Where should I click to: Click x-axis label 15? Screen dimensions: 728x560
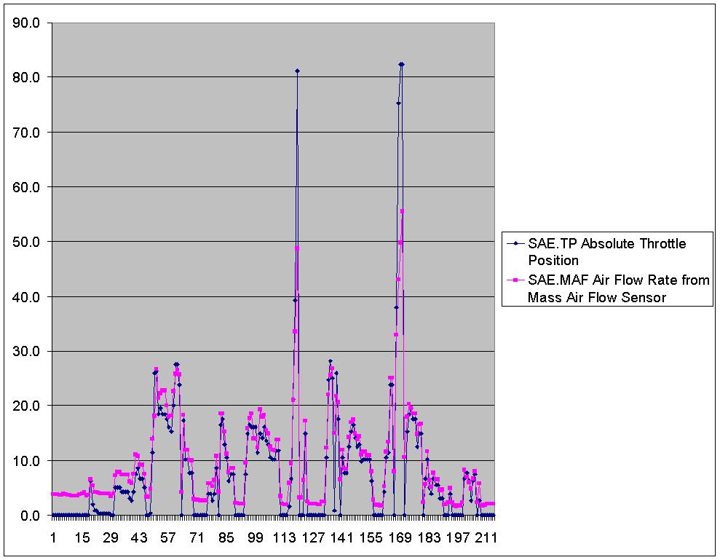click(82, 537)
